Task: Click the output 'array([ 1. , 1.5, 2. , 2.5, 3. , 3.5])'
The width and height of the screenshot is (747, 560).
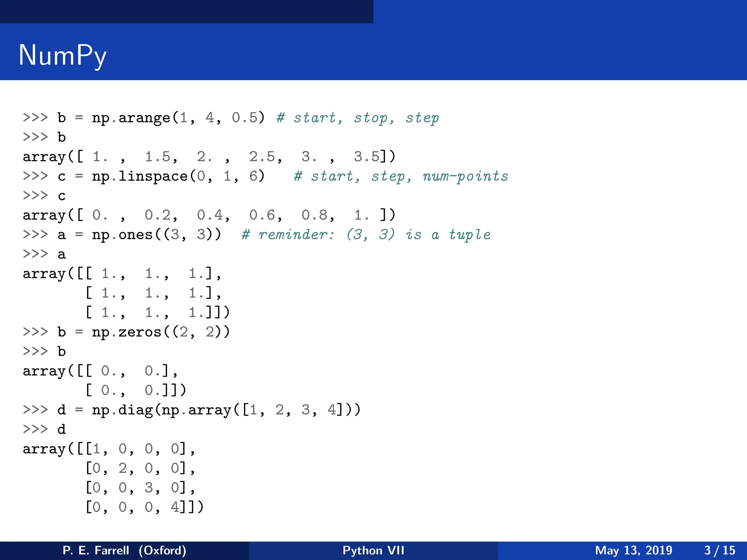Action: 209,157
